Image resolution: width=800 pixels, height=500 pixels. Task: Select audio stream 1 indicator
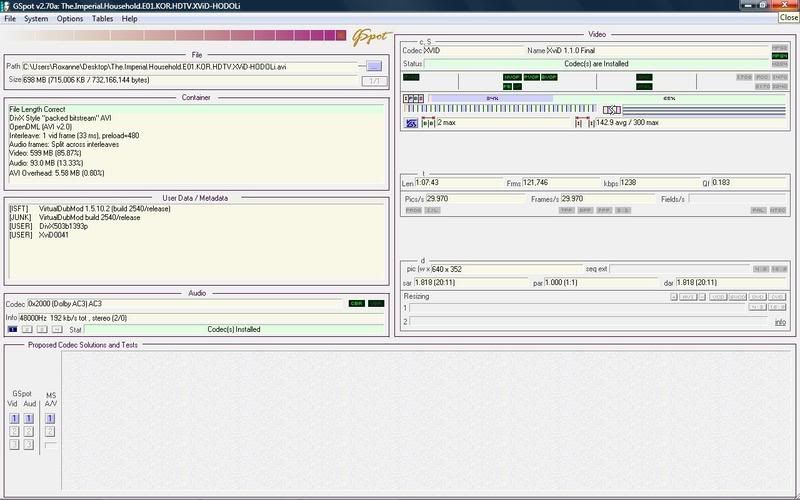click(x=12, y=330)
